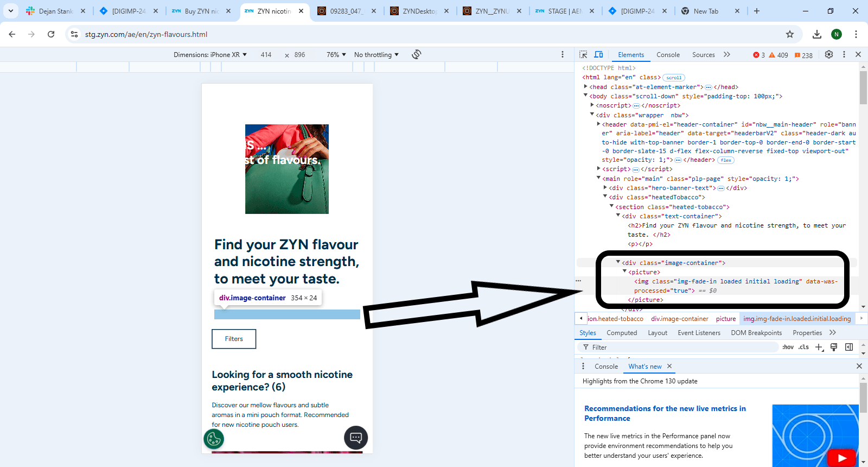Close the bottom drawer
Screen dimensions: 868x467
tap(859, 367)
